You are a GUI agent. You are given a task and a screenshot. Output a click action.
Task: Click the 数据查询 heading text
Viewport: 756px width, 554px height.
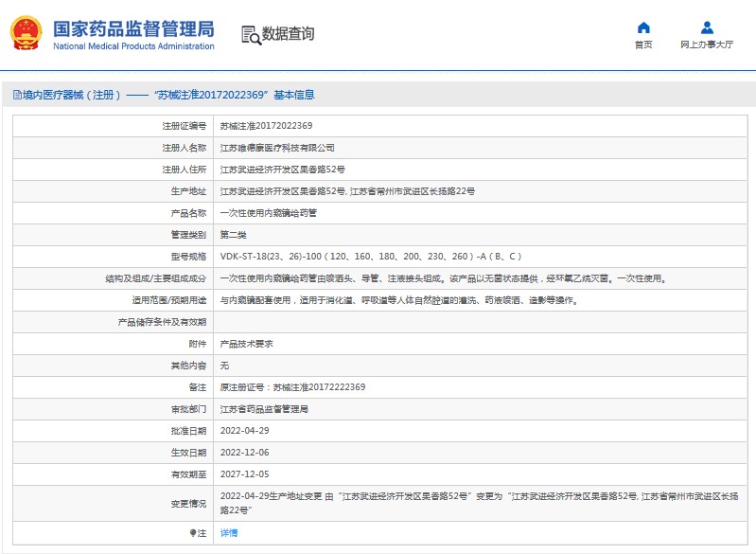click(x=288, y=34)
